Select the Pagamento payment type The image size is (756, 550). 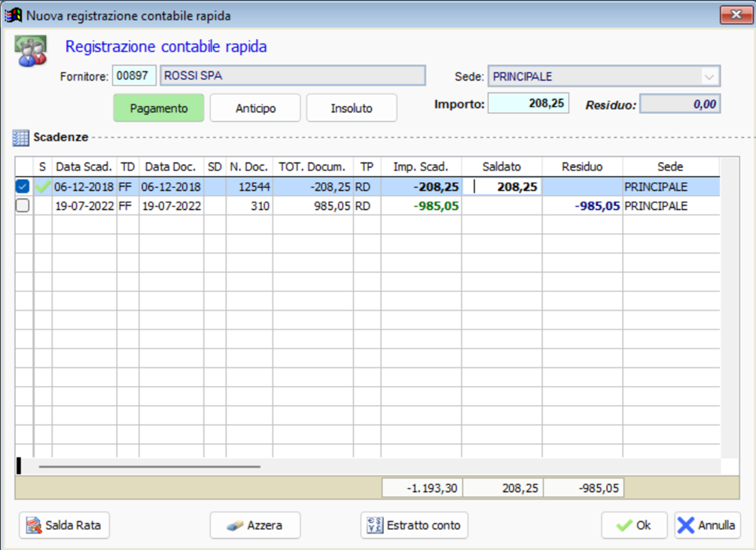[x=158, y=108]
